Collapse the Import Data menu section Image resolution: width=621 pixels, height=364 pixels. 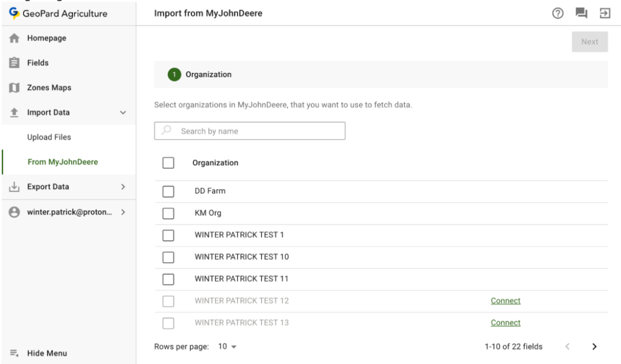click(x=123, y=113)
